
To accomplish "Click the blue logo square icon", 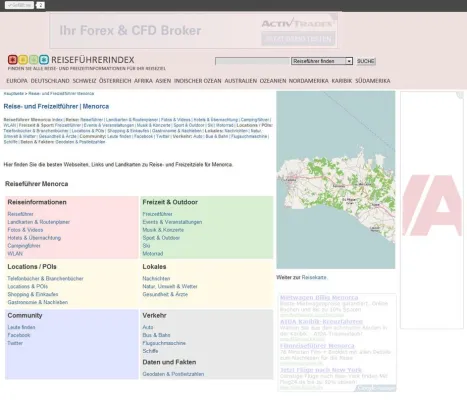I will [x=44, y=60].
